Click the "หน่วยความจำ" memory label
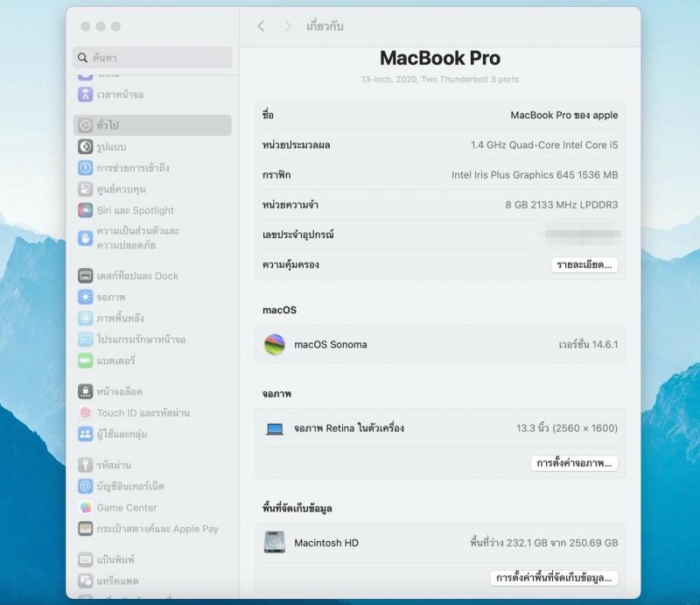Image resolution: width=700 pixels, height=605 pixels. 290,205
